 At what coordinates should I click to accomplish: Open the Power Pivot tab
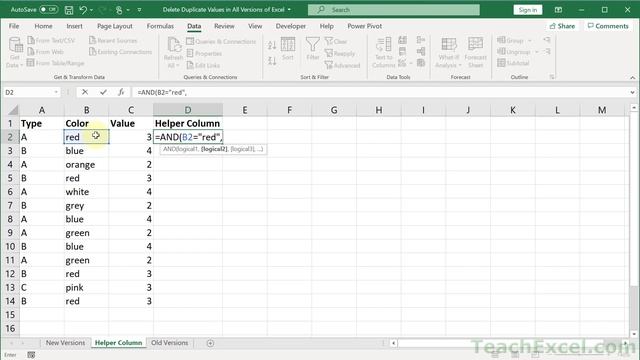tap(364, 26)
